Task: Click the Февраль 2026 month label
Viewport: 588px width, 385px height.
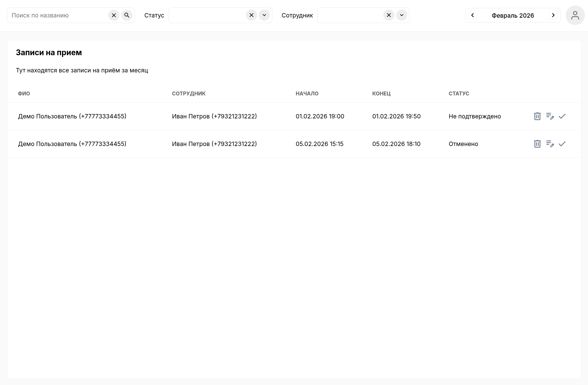Action: (513, 15)
